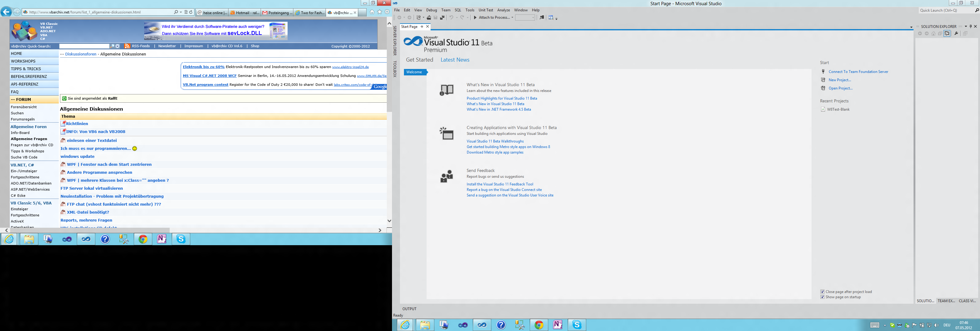Screen dimensions: 980x331
Task: Open the Debug menu
Action: [432, 10]
